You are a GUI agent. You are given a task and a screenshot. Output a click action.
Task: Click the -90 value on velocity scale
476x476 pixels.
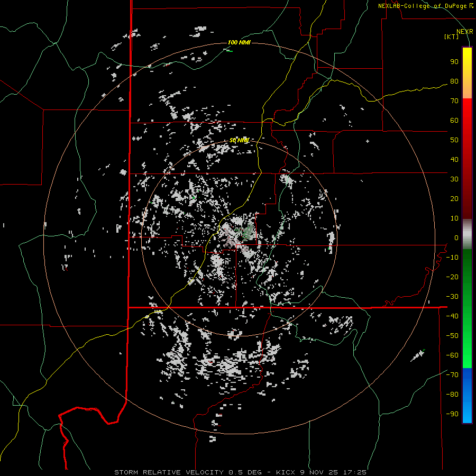pos(452,414)
